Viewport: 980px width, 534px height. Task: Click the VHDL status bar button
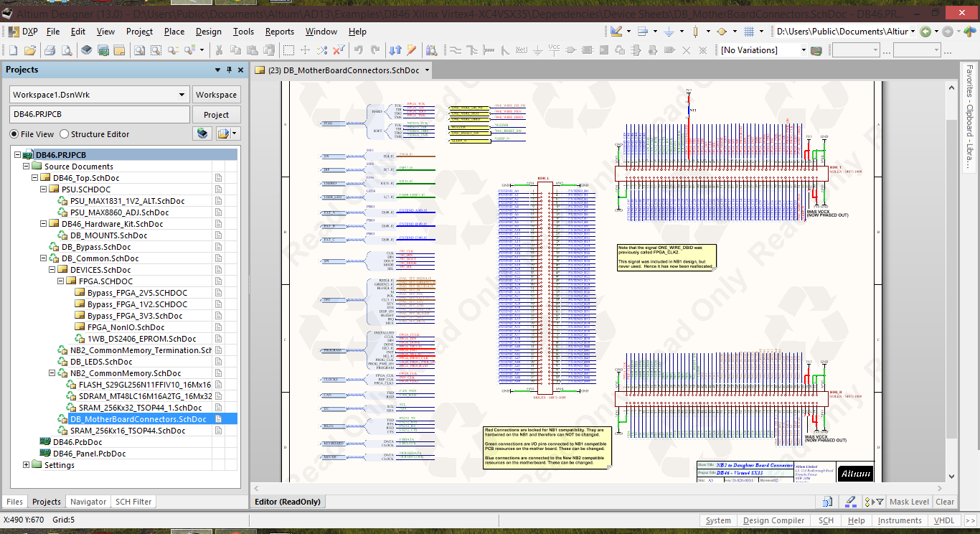(945, 520)
